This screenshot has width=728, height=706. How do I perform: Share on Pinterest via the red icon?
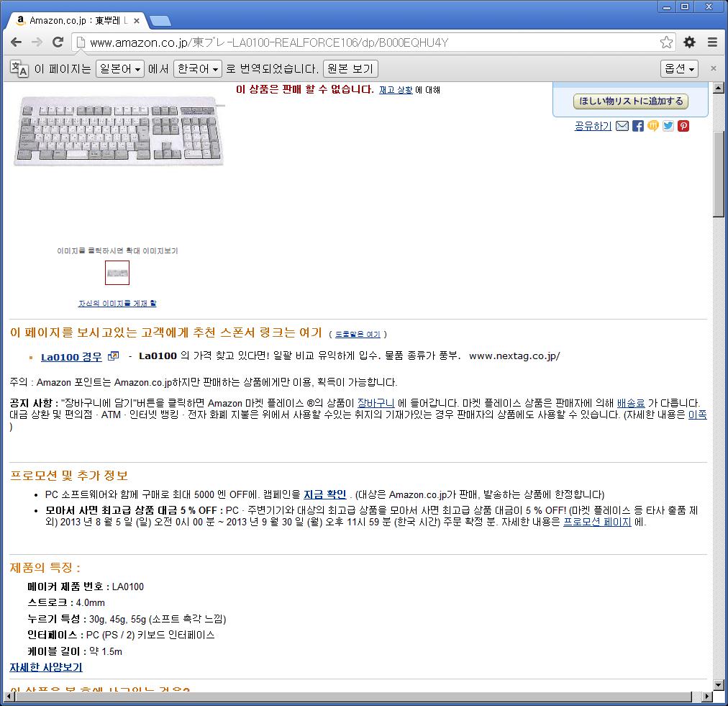[683, 126]
